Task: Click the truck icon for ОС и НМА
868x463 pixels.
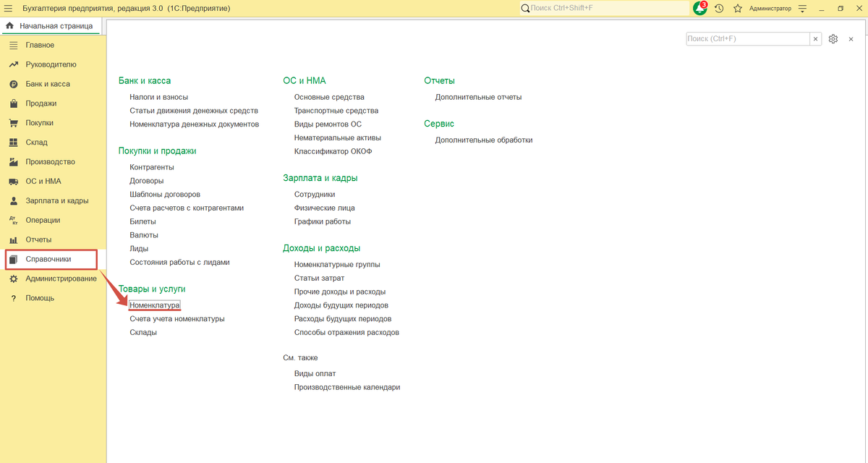Action: pos(13,182)
